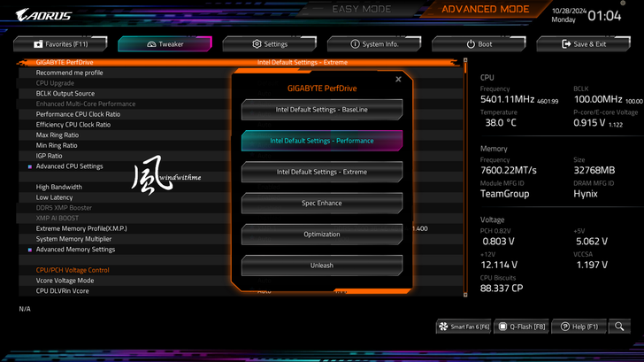Open the Boot tab
Viewport: 644px width, 362px height.
[x=479, y=44]
